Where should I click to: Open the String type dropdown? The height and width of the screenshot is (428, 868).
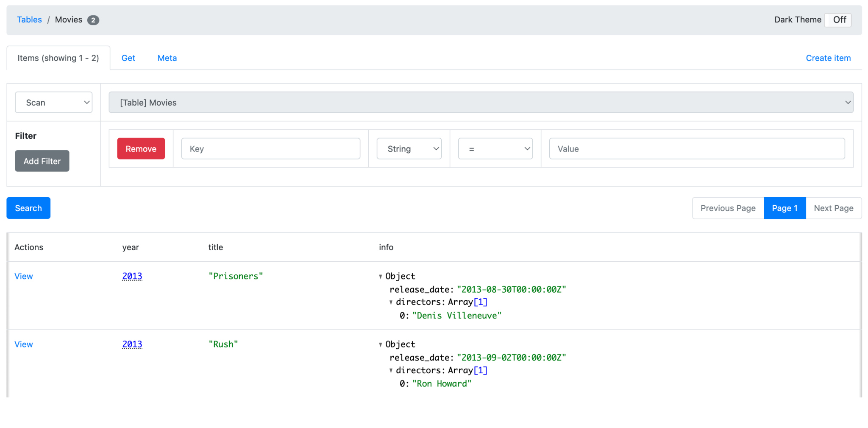click(409, 148)
